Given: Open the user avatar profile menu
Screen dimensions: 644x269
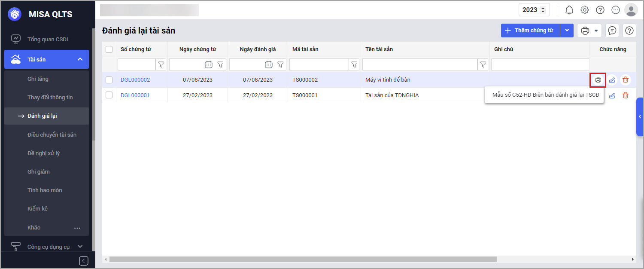Looking at the screenshot, I should click(x=631, y=10).
